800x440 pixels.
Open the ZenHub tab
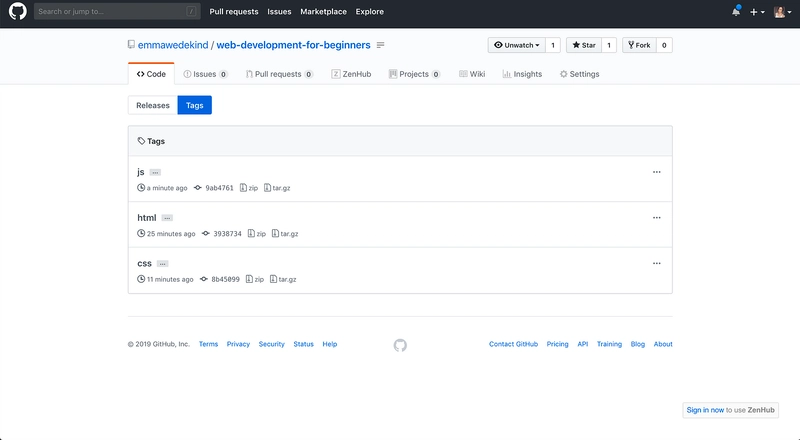pyautogui.click(x=351, y=74)
